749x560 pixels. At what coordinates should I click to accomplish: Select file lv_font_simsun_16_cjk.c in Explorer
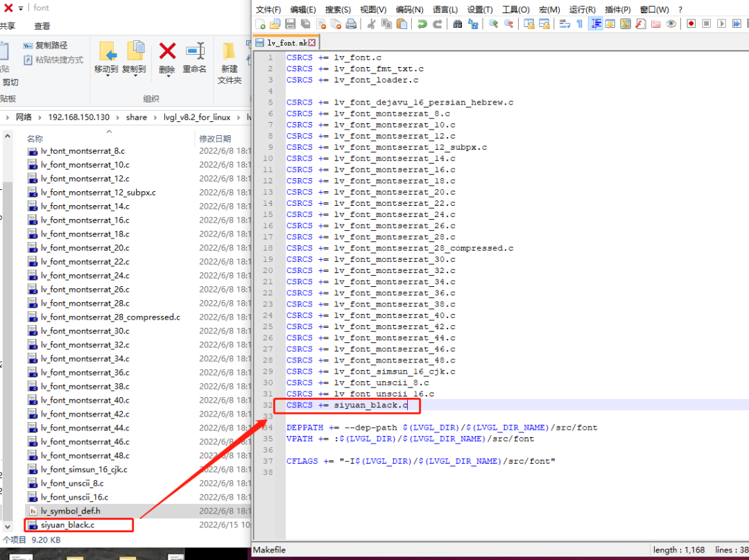coord(84,470)
